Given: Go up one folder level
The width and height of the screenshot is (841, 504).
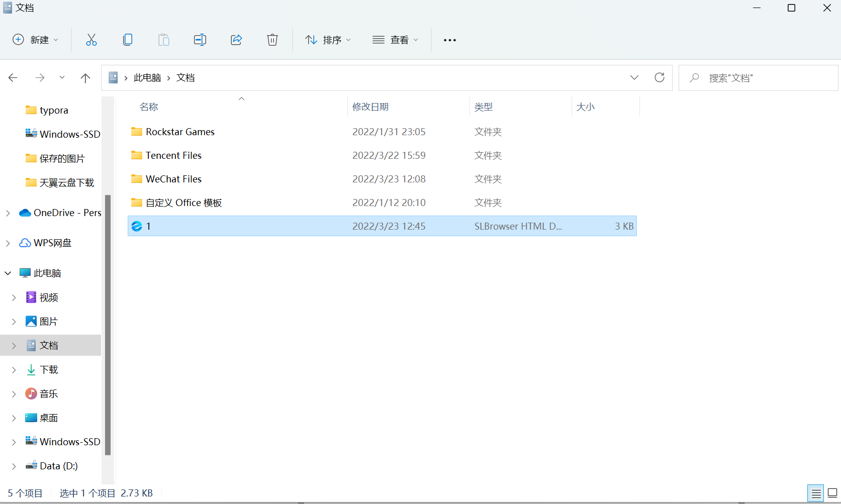Looking at the screenshot, I should (85, 78).
